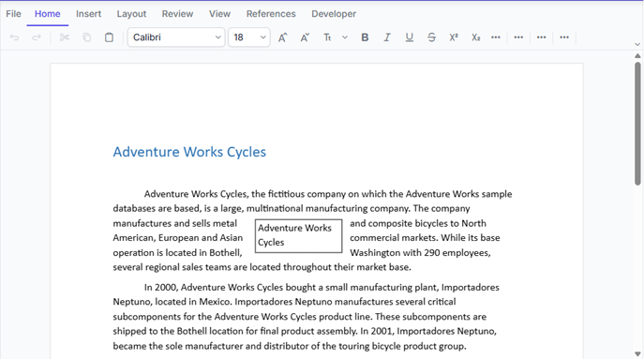Open more options after the Subscript button
The image size is (644, 359).
(496, 37)
